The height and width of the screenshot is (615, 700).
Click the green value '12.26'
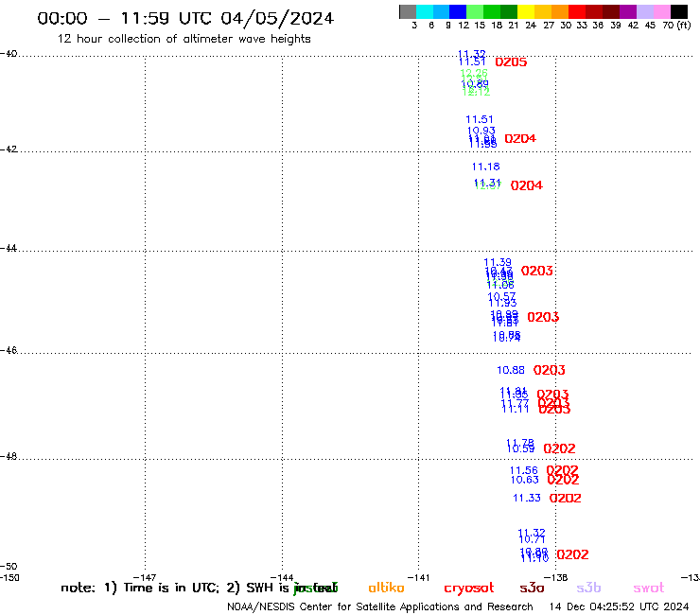tap(474, 72)
